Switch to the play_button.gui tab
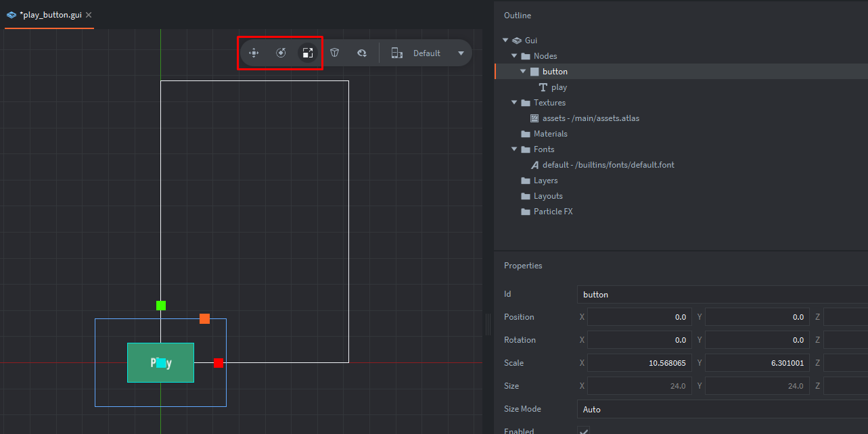This screenshot has width=868, height=434. tap(50, 15)
